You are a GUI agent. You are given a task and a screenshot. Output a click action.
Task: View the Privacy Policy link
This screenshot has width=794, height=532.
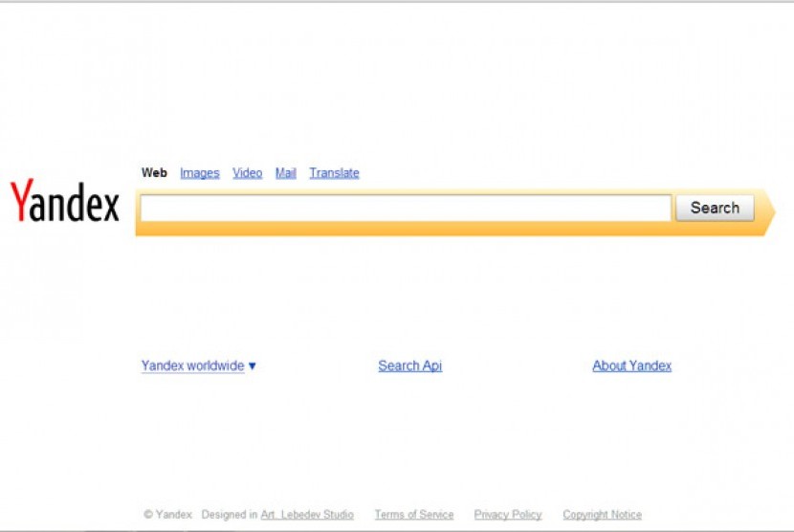508,515
